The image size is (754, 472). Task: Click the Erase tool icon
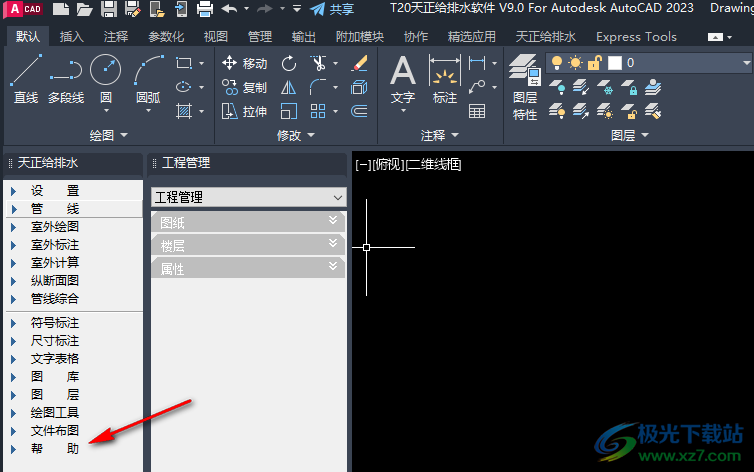360,63
